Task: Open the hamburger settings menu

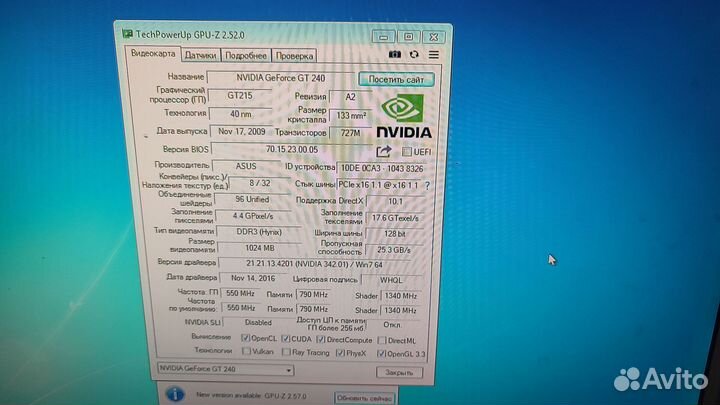Action: (x=434, y=54)
